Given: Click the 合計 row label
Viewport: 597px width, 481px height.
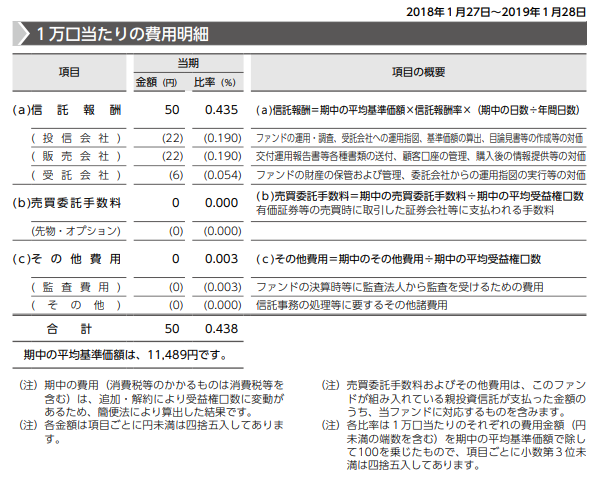Looking at the screenshot, I should (x=69, y=329).
